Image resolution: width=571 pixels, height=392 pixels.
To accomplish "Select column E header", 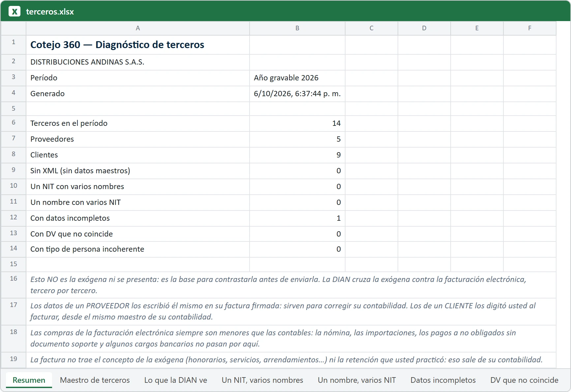I will (477, 28).
